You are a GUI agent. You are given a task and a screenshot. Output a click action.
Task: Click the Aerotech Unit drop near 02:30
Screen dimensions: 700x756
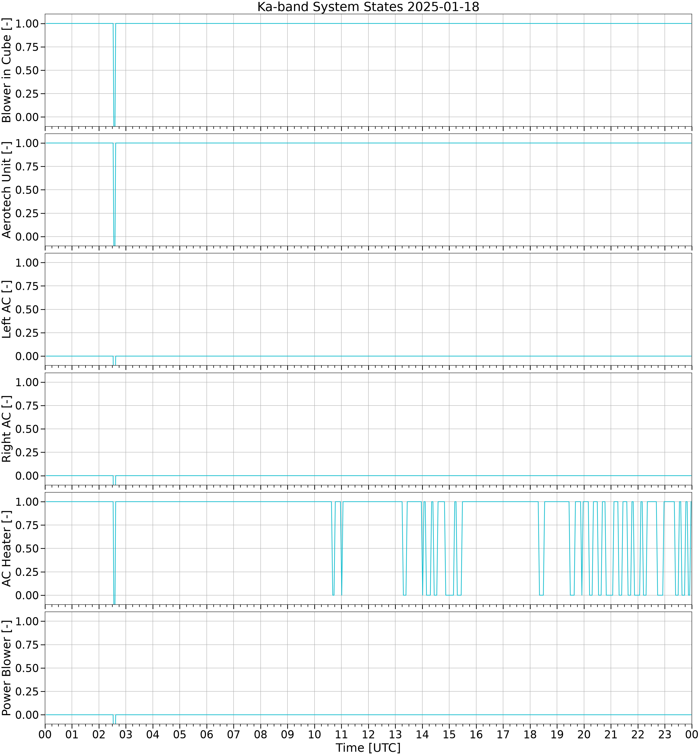pyautogui.click(x=114, y=194)
